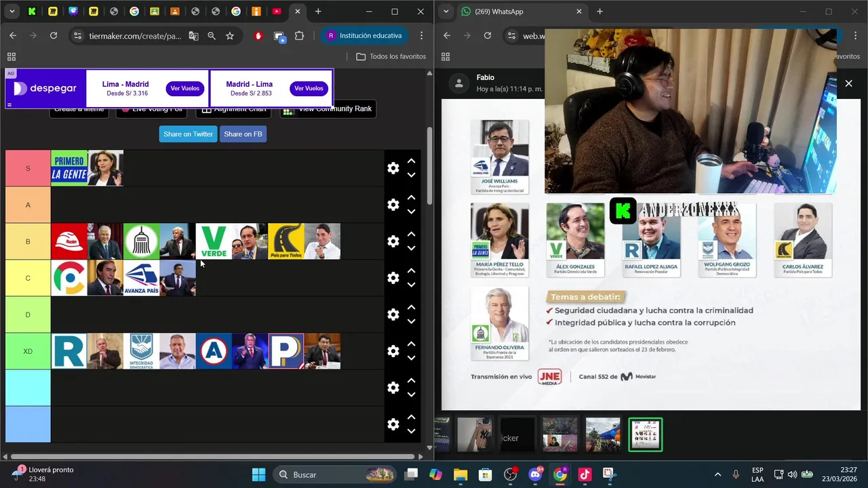This screenshot has width=868, height=488.
Task: Click the yellow B tier label cell
Action: [x=28, y=241]
